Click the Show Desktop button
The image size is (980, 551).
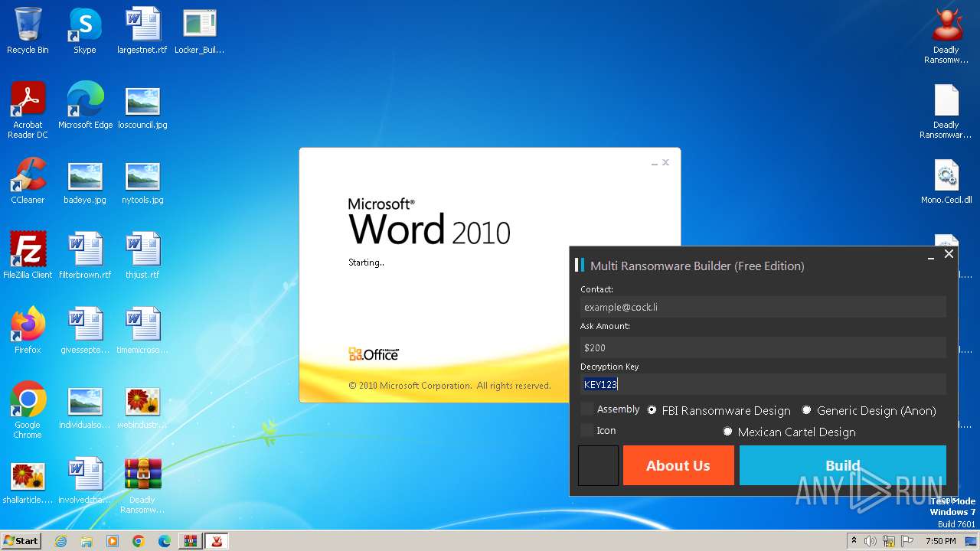point(972,541)
